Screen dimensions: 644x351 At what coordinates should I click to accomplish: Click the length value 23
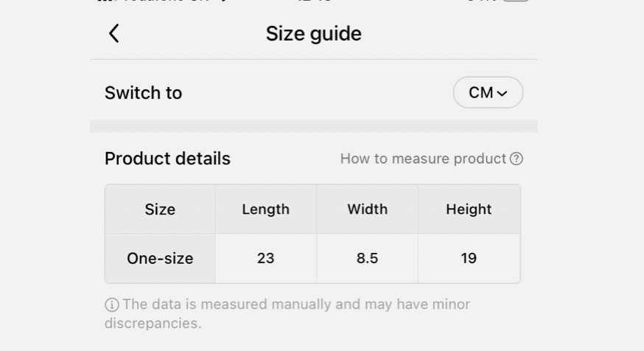265,258
